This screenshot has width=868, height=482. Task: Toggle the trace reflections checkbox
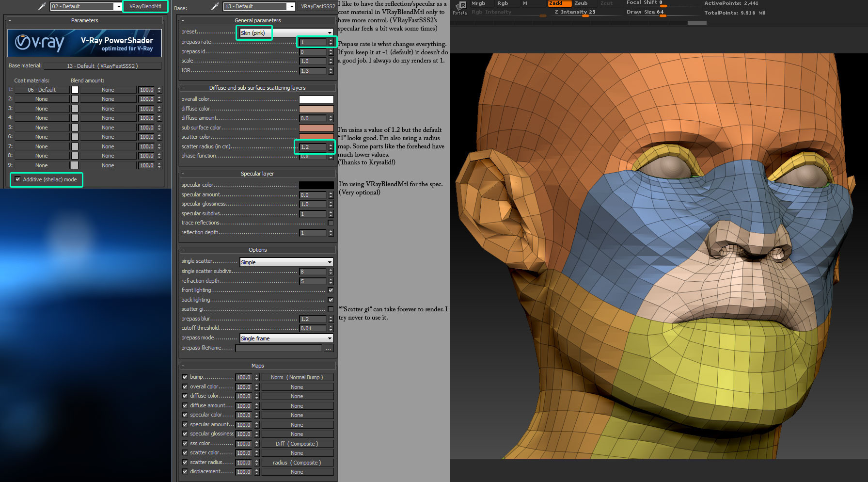[x=331, y=223]
